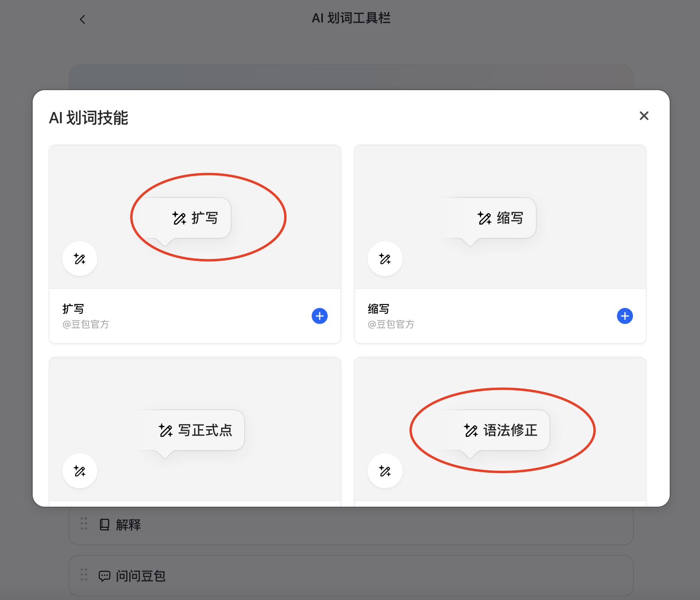The height and width of the screenshot is (600, 700).
Task: Select the 扩写 skill title text
Action: point(73,309)
